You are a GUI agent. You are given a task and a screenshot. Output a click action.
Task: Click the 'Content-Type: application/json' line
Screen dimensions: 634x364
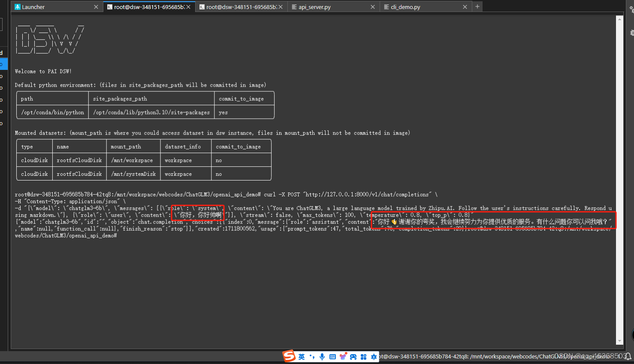point(70,202)
